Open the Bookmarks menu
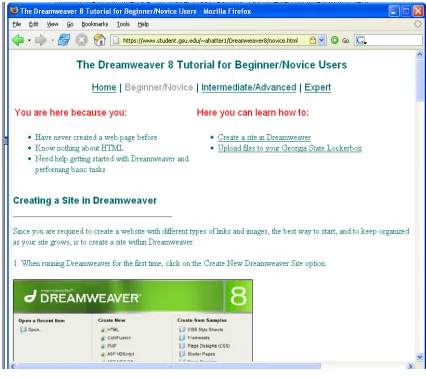Viewport: 426px width, 377px height. click(95, 24)
